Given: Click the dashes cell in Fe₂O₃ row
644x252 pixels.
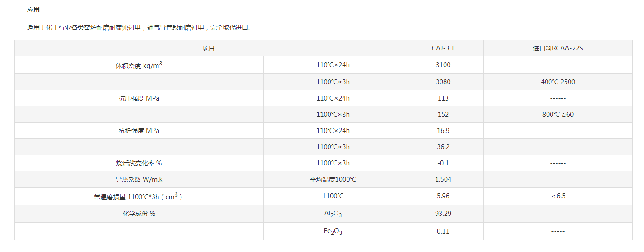Looking at the screenshot, I should pyautogui.click(x=558, y=231).
